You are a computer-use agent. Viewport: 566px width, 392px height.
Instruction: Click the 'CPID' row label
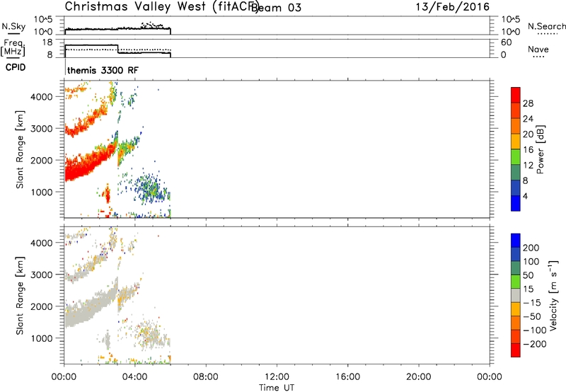tap(16, 67)
